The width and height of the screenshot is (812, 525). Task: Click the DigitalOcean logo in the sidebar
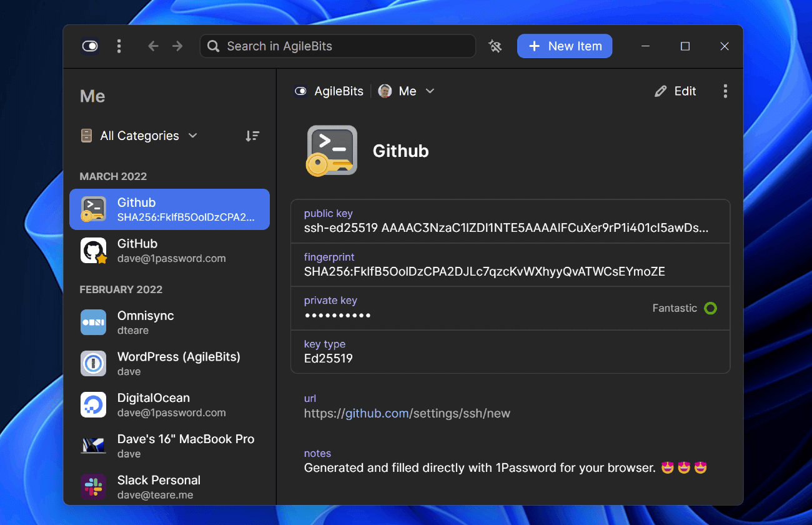click(x=93, y=404)
